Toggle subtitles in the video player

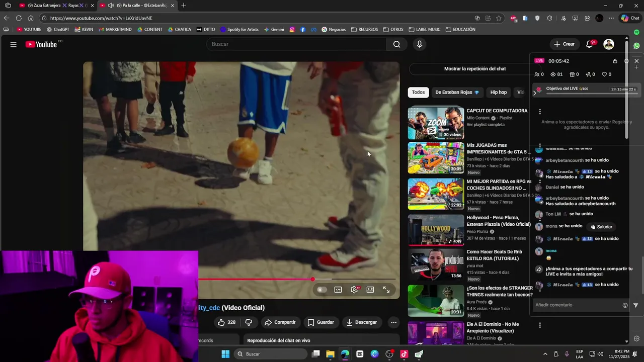(x=338, y=290)
